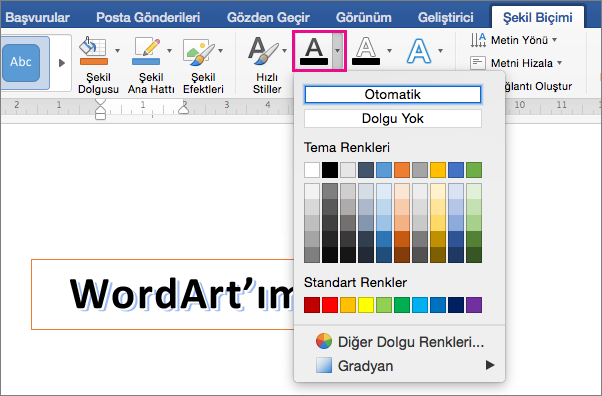Open the Geliştirici tab
The width and height of the screenshot is (602, 396).
coord(445,17)
